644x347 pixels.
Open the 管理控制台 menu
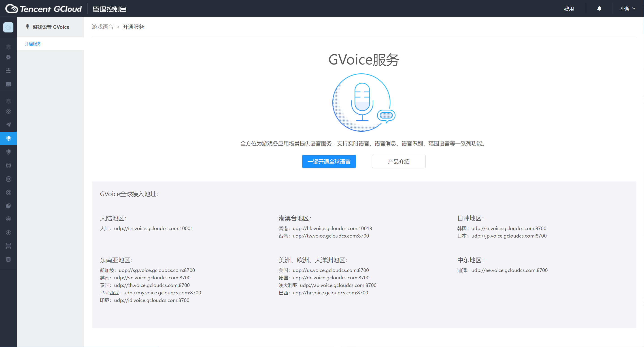[x=109, y=9]
